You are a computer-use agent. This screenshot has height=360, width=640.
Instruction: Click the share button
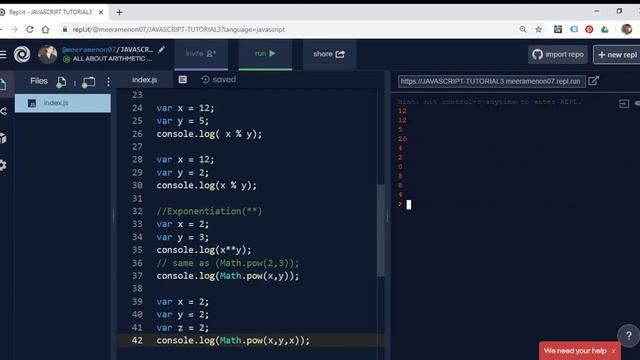click(x=329, y=54)
